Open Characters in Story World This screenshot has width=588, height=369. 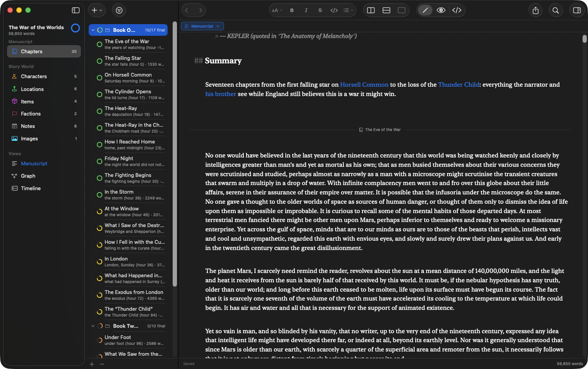(x=44, y=77)
